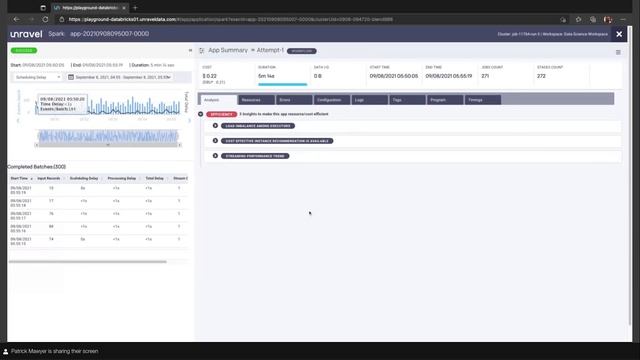Screen dimensions: 640x360
Task: Switch to the Tags tab
Action: (407, 100)
